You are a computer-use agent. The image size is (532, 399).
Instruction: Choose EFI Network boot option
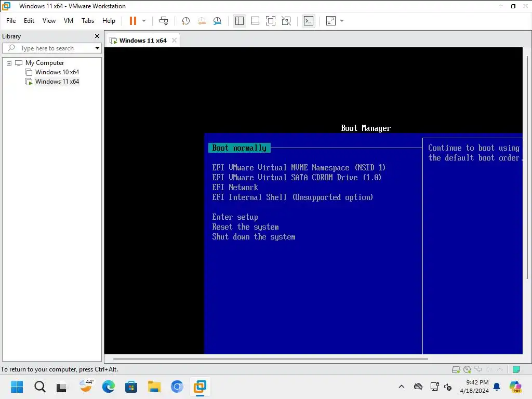[x=235, y=187]
